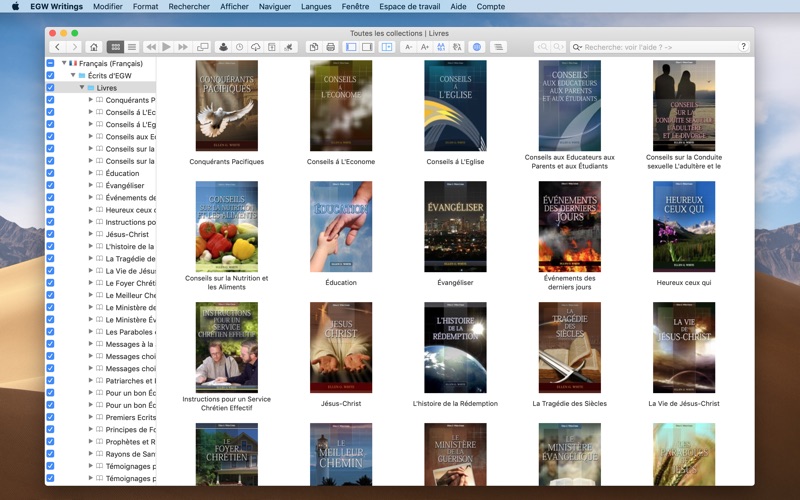Open the Heureux ceux qui book cover
This screenshot has width=800, height=500.
(x=684, y=227)
